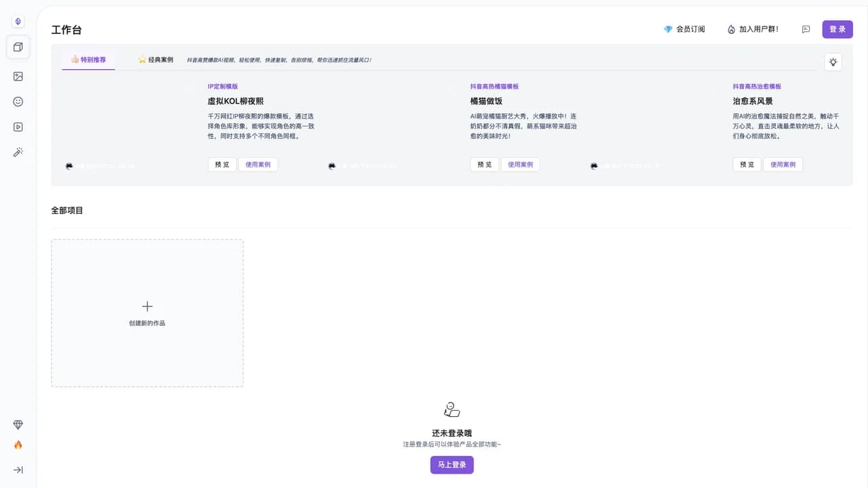Viewport: 868px width, 488px height.
Task: Open the video play icon in sidebar
Action: (18, 127)
